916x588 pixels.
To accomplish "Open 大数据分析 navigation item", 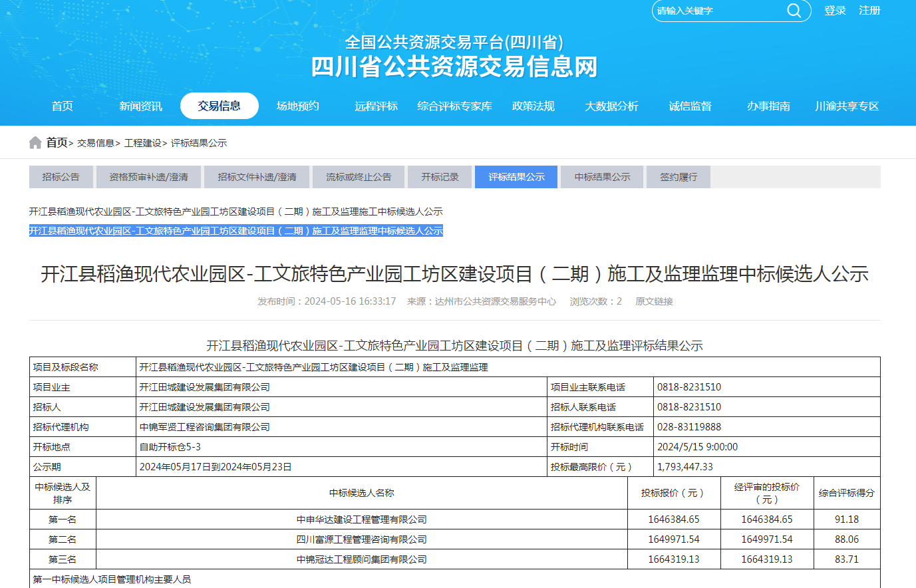I will [x=611, y=106].
